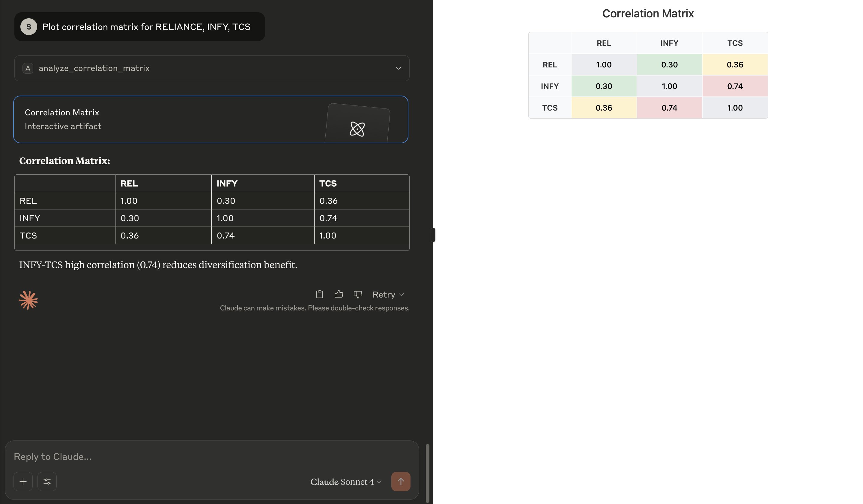The height and width of the screenshot is (504, 863).
Task: Click the tool badge A icon
Action: click(x=28, y=68)
